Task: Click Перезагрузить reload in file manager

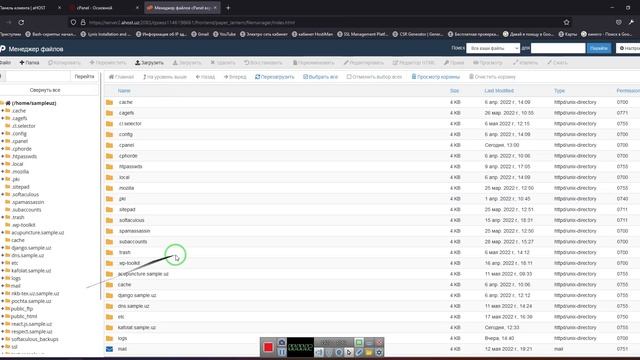Action: 275,77
